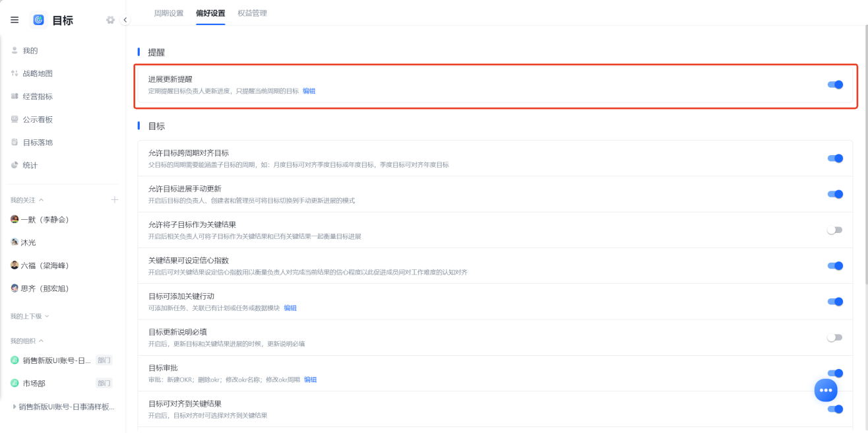The height and width of the screenshot is (433, 868).
Task: Click the 公示看板 icon
Action: (15, 119)
